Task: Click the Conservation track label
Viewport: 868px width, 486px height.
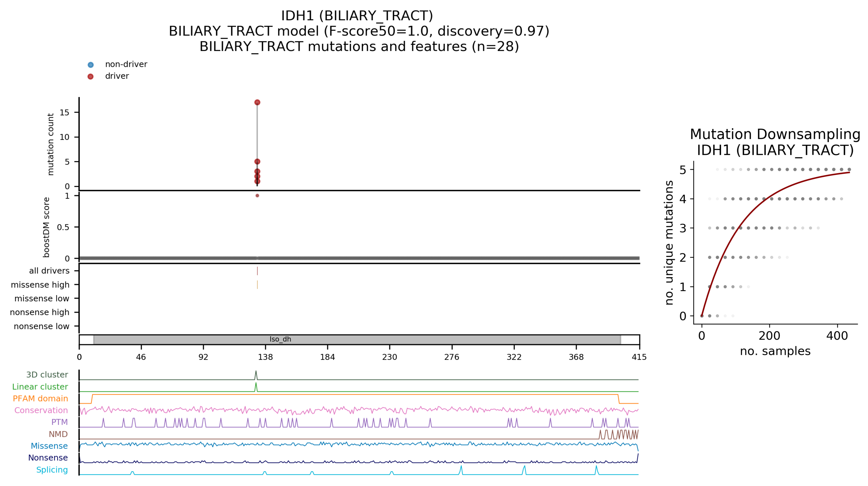Action: tap(41, 410)
